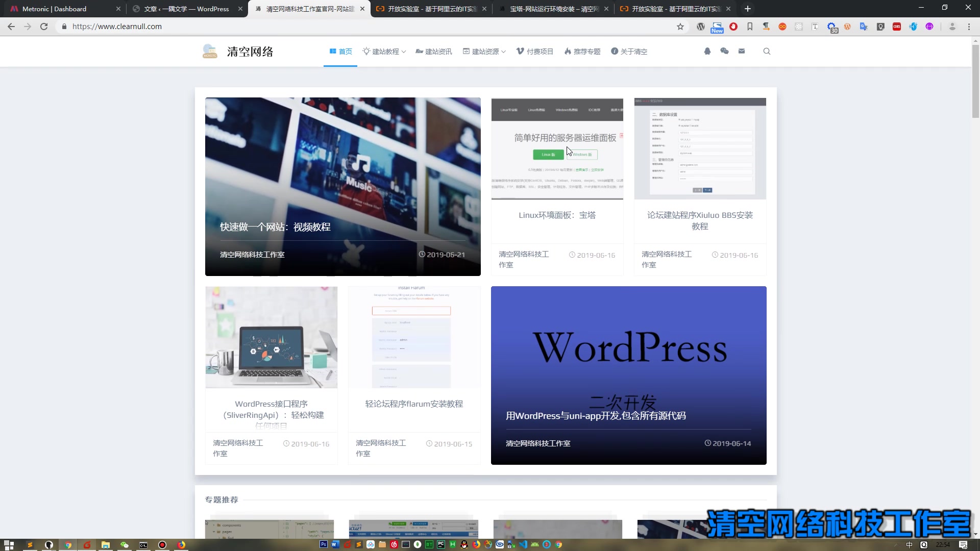The height and width of the screenshot is (551, 980).
Task: Bookmark this page with the star icon
Action: (680, 27)
